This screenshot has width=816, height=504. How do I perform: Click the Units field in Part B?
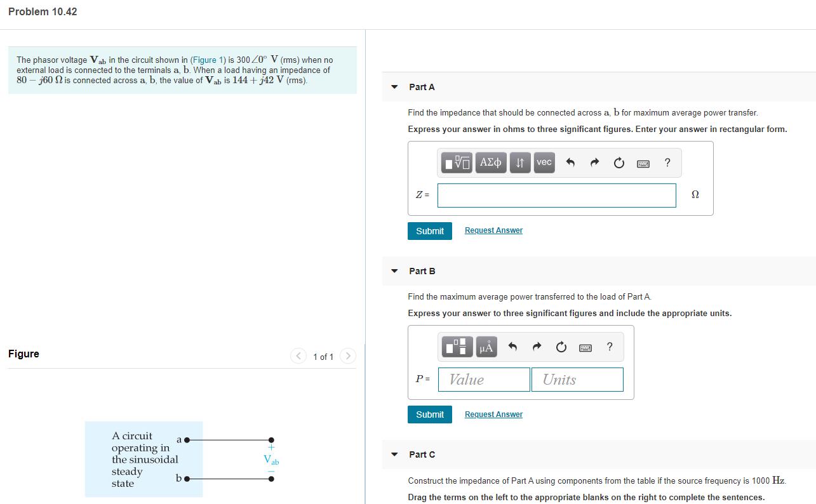(x=577, y=379)
